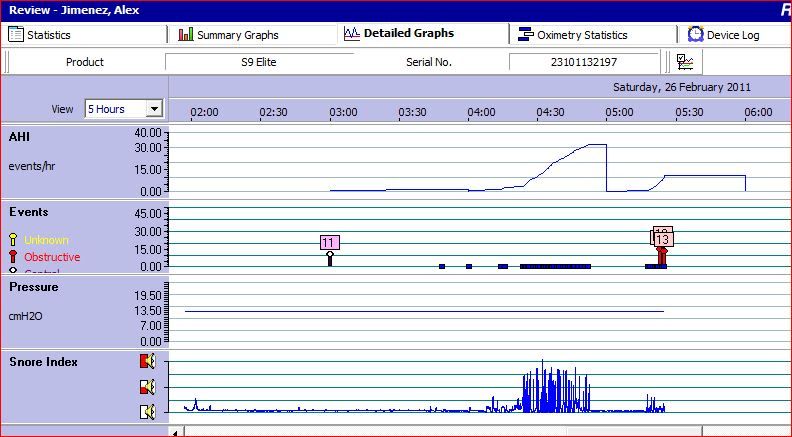Click the date Saturday, 26 February 2011
This screenshot has width=792, height=437.
click(682, 87)
